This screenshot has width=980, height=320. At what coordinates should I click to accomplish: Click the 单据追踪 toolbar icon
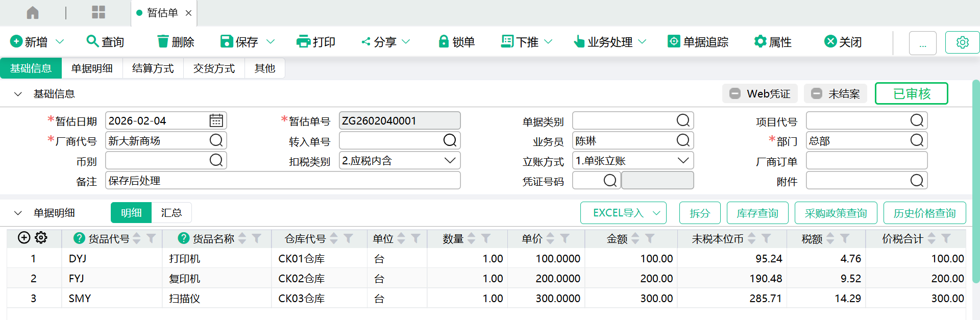(674, 42)
